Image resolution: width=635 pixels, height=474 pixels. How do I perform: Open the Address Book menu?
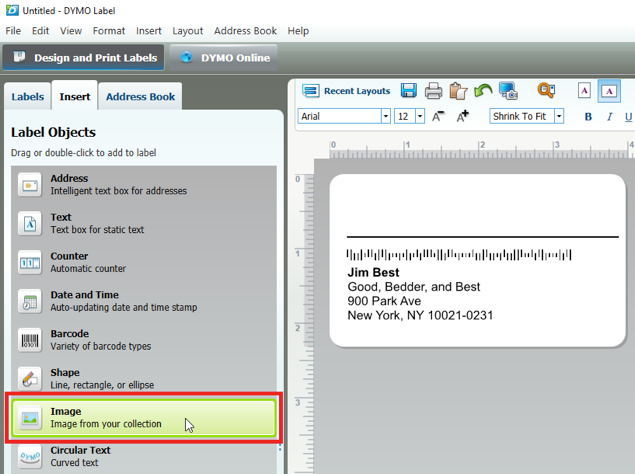(x=246, y=31)
